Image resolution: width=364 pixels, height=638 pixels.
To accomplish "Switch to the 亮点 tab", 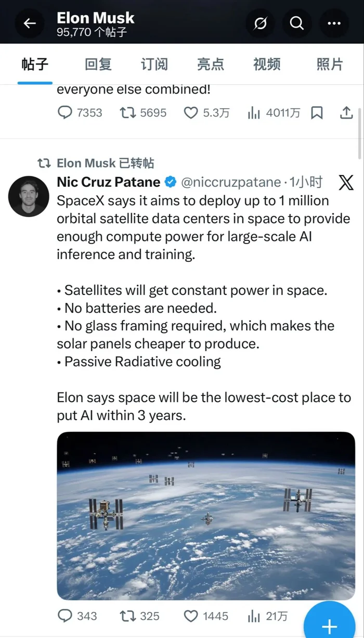I will click(x=211, y=65).
